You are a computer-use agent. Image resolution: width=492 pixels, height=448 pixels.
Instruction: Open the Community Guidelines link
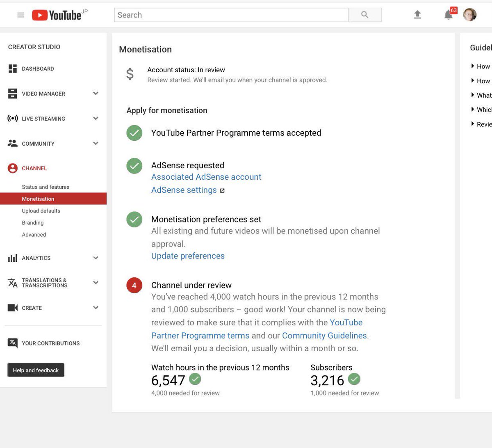(x=324, y=336)
